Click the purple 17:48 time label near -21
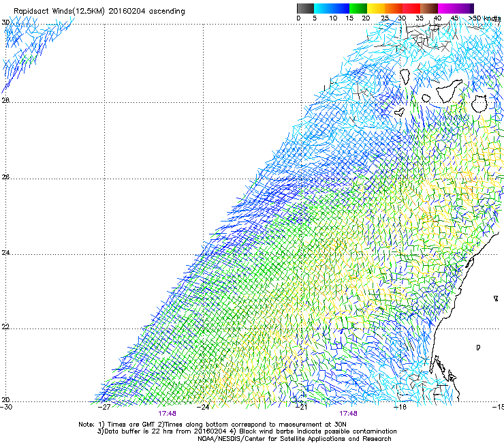This screenshot has width=504, height=443. click(349, 414)
